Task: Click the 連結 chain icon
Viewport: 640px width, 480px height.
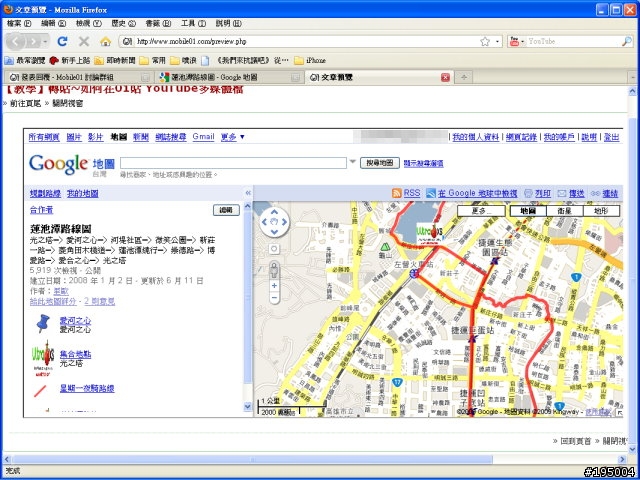Action: pos(595,193)
